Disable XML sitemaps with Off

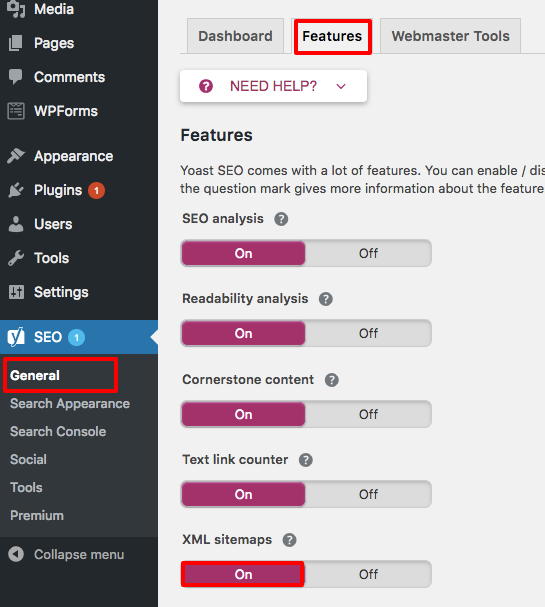368,574
